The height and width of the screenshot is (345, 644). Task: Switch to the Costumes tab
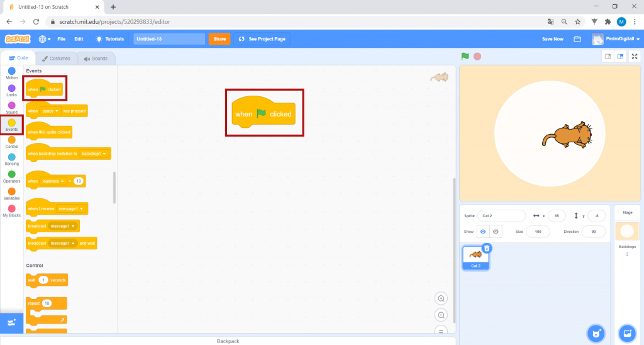point(56,59)
